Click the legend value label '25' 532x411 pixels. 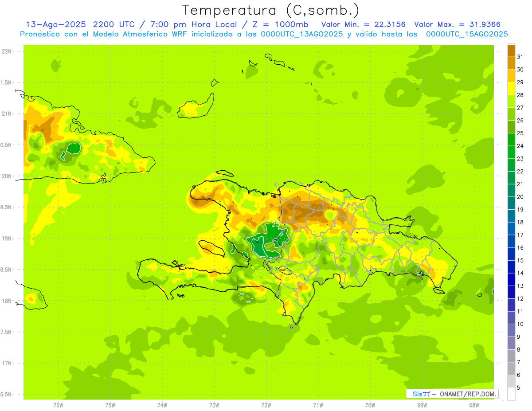[x=520, y=133]
